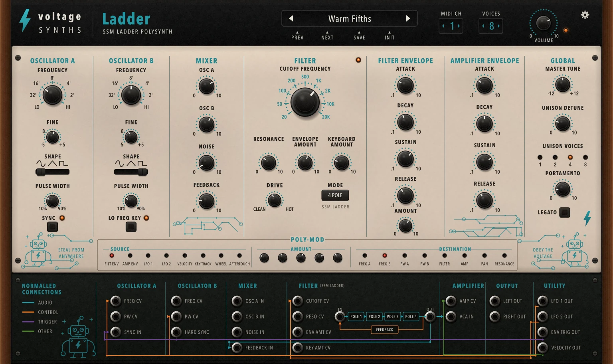Click the RIGHT OUT jack

[495, 317]
